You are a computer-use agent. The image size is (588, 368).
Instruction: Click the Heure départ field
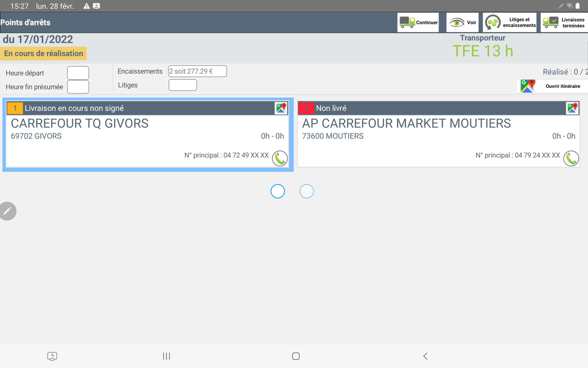78,73
